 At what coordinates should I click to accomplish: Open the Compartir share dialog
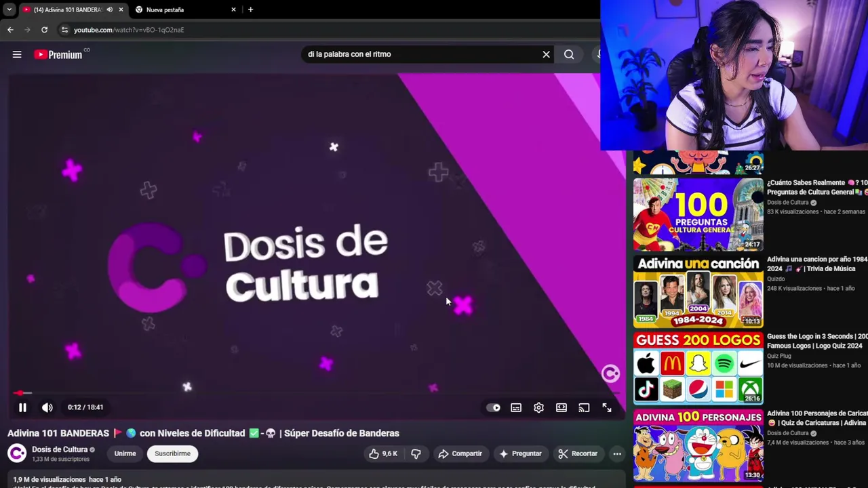(x=460, y=453)
